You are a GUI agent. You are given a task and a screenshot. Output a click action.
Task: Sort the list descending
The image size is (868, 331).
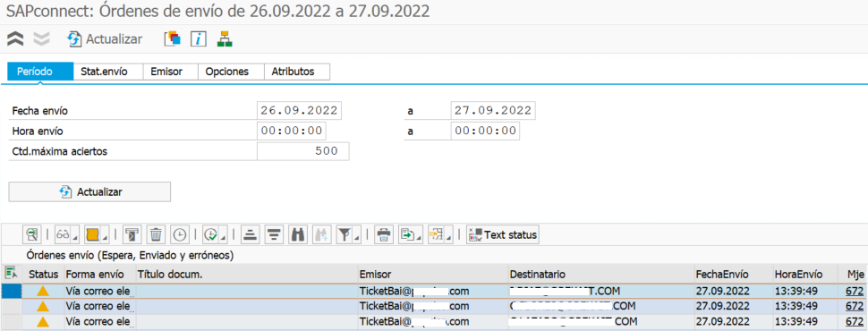point(273,234)
